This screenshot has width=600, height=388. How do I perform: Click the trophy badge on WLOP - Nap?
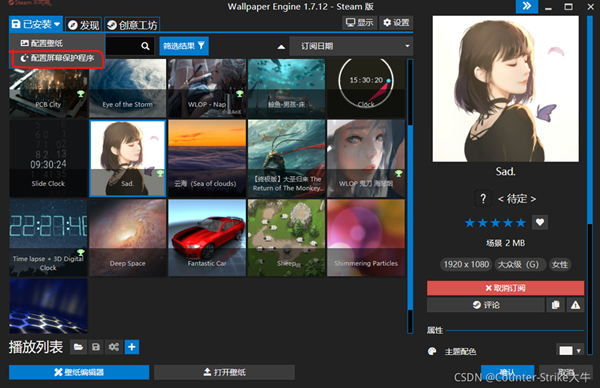(240, 93)
